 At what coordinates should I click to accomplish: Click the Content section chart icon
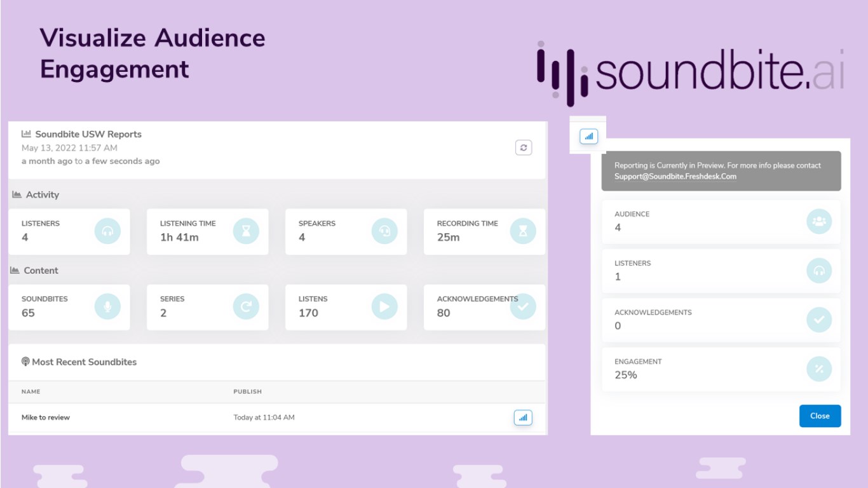click(x=15, y=270)
